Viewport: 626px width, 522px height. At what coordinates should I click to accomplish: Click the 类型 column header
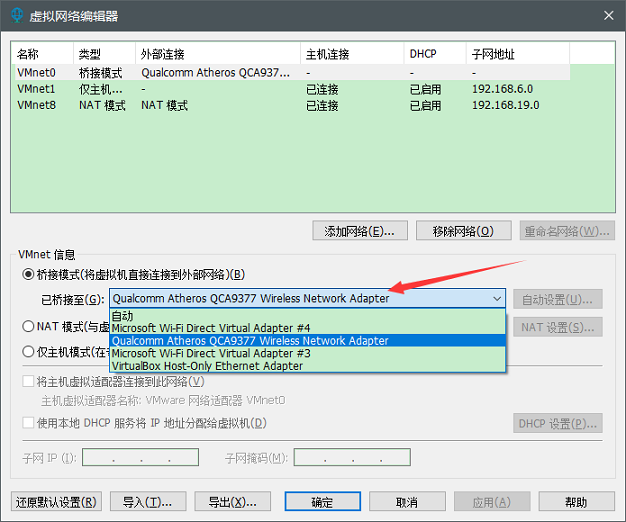click(105, 53)
